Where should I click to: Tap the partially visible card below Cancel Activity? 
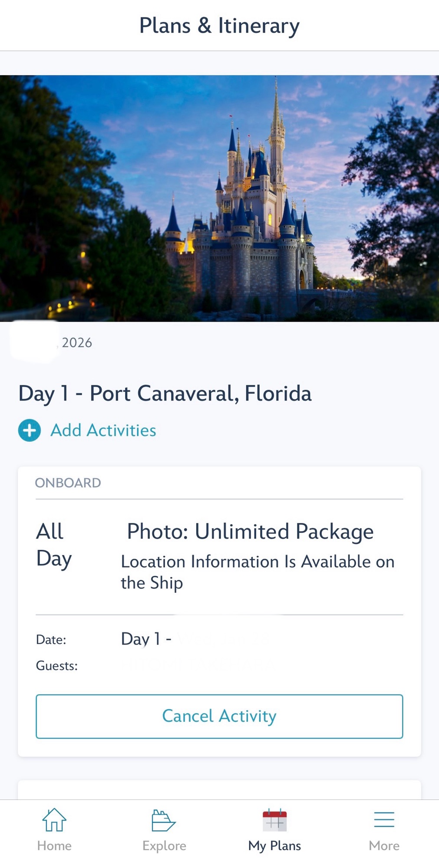[x=219, y=790]
